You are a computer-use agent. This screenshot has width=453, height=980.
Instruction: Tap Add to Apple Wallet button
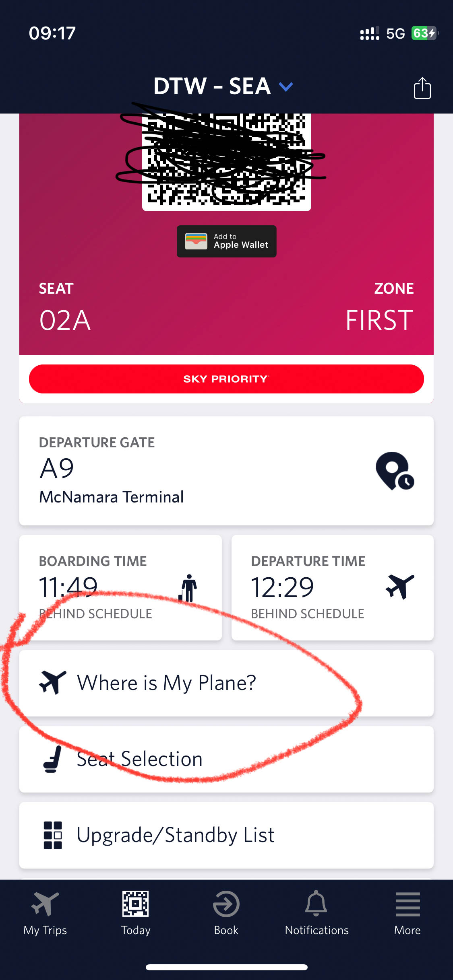tap(226, 241)
